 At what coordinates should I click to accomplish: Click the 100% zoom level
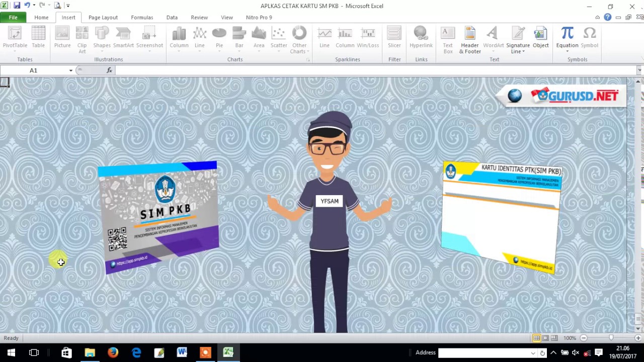click(570, 338)
